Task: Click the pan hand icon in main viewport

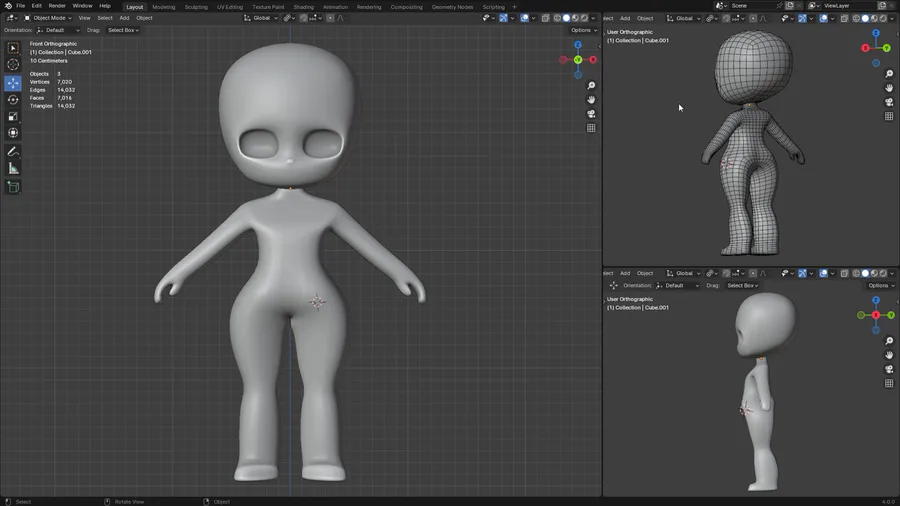Action: pyautogui.click(x=591, y=100)
